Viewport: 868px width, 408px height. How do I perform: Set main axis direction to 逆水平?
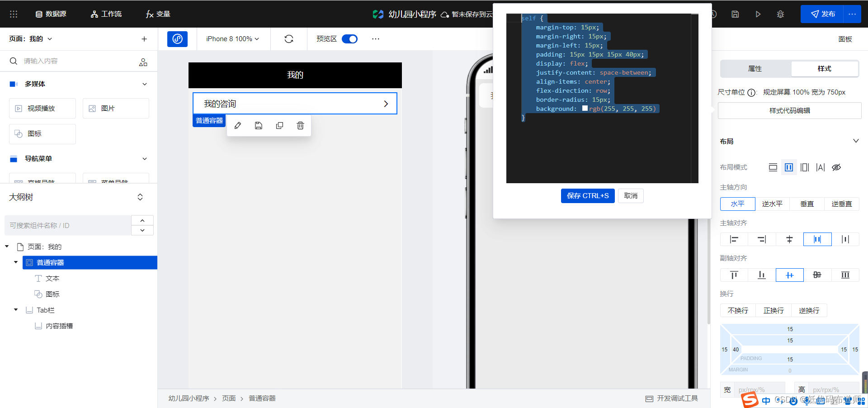click(772, 204)
